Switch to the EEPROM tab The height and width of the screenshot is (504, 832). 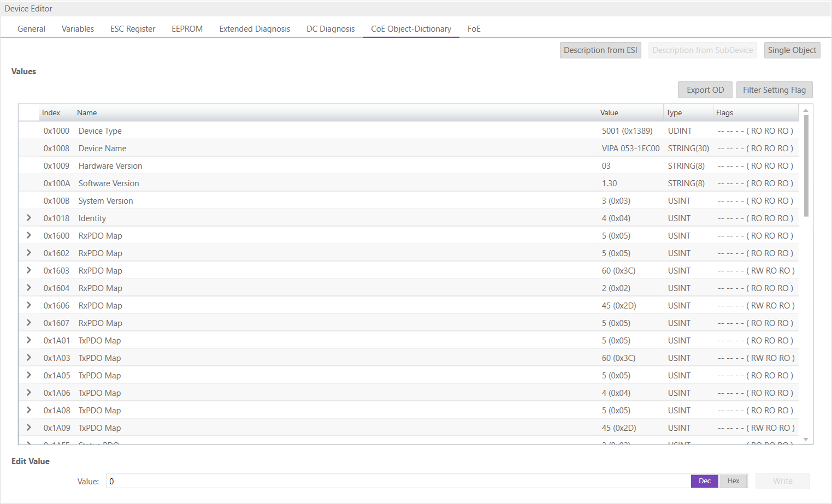coord(187,29)
